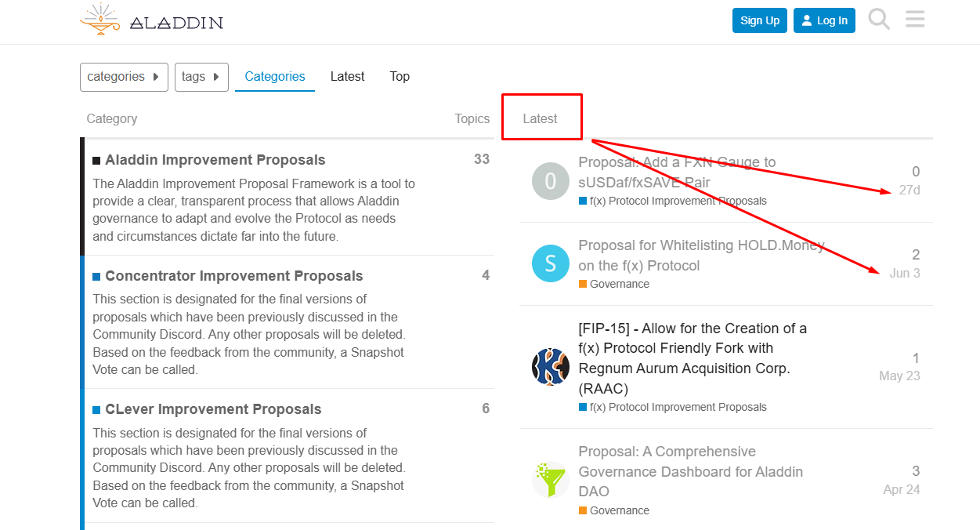Expand the tags dropdown
The height and width of the screenshot is (530, 980).
tap(201, 77)
